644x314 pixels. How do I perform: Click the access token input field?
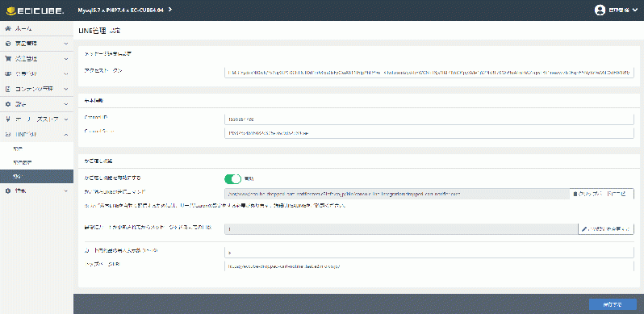(429, 73)
